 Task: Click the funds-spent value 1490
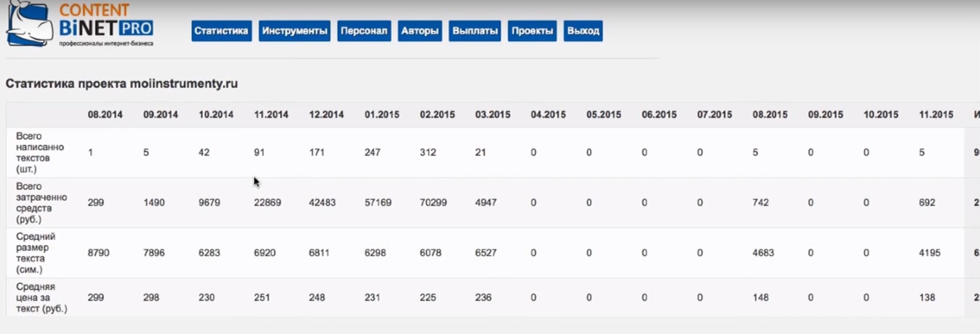(x=154, y=203)
